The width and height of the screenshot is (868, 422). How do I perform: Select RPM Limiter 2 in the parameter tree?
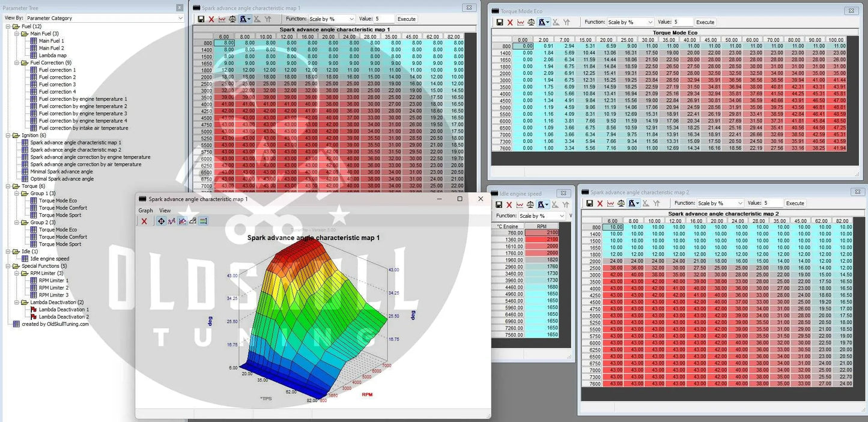[x=53, y=288]
